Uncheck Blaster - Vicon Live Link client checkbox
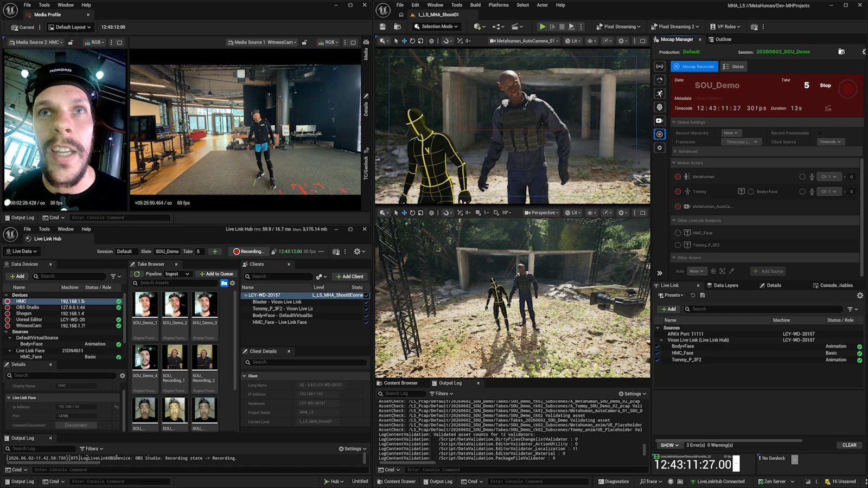 coord(366,302)
